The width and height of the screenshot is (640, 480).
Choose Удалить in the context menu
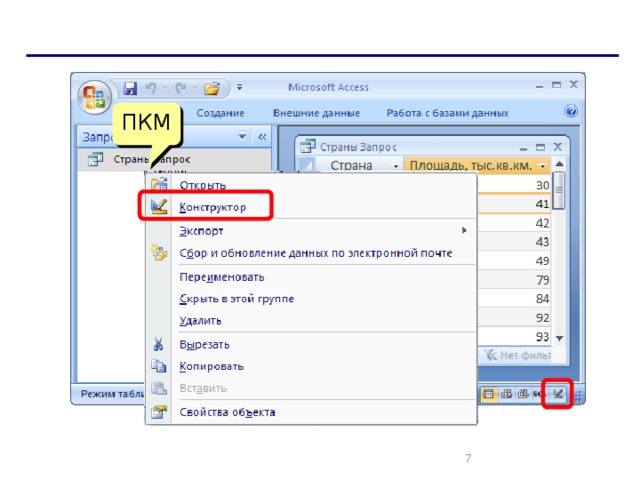click(x=200, y=321)
